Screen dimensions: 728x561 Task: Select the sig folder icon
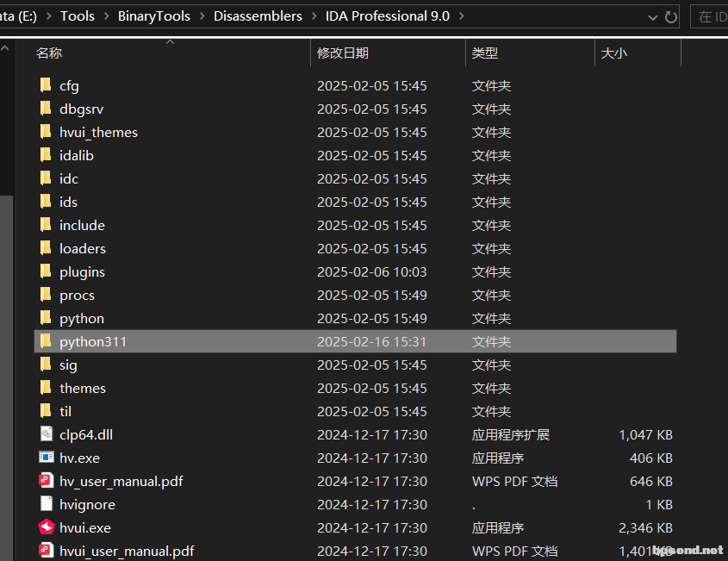click(x=46, y=365)
